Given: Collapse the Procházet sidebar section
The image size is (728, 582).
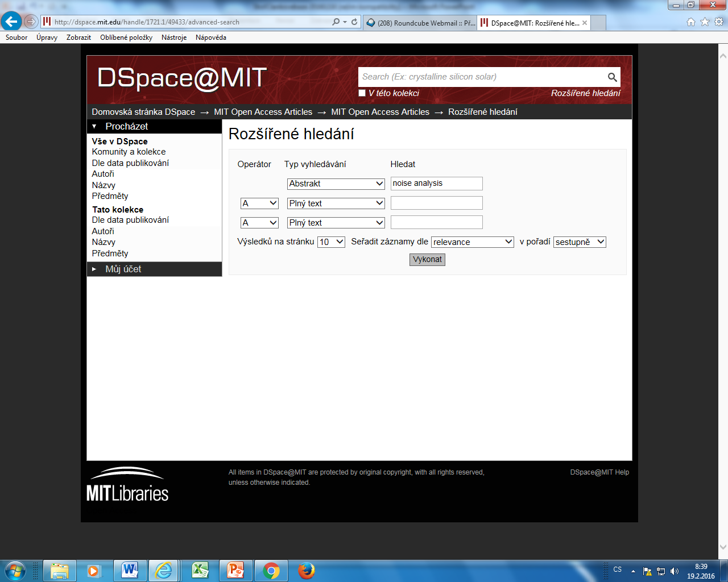Looking at the screenshot, I should (x=154, y=126).
